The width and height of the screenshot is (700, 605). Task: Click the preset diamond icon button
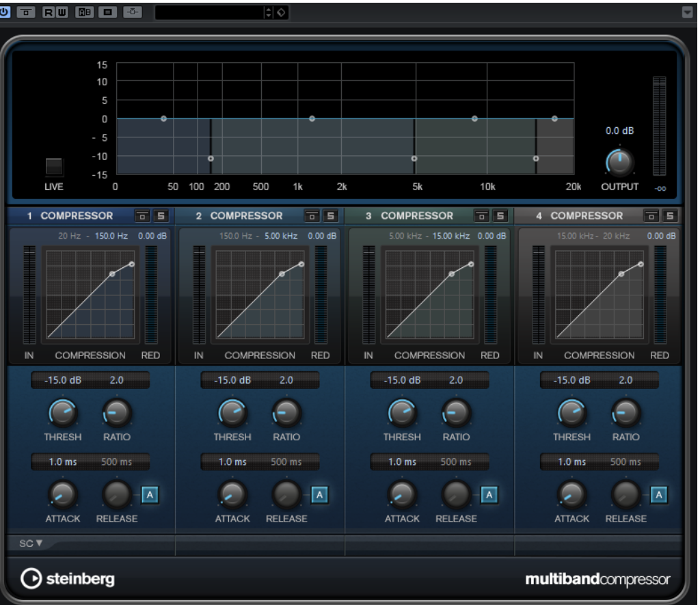point(281,12)
